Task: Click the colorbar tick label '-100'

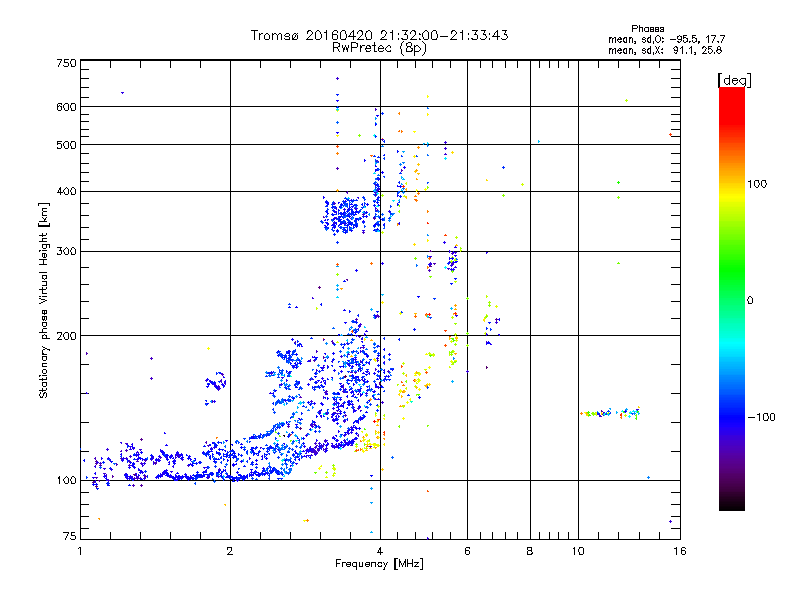Action: coord(761,417)
